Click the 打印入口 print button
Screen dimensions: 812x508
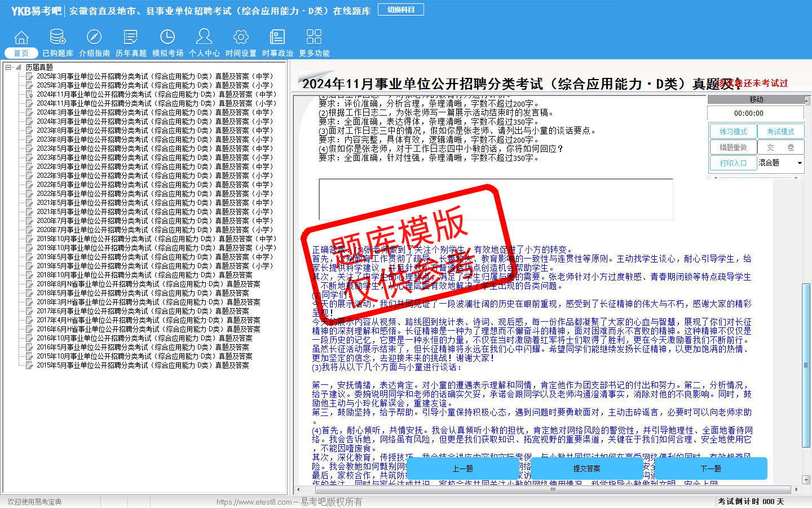pyautogui.click(x=733, y=163)
